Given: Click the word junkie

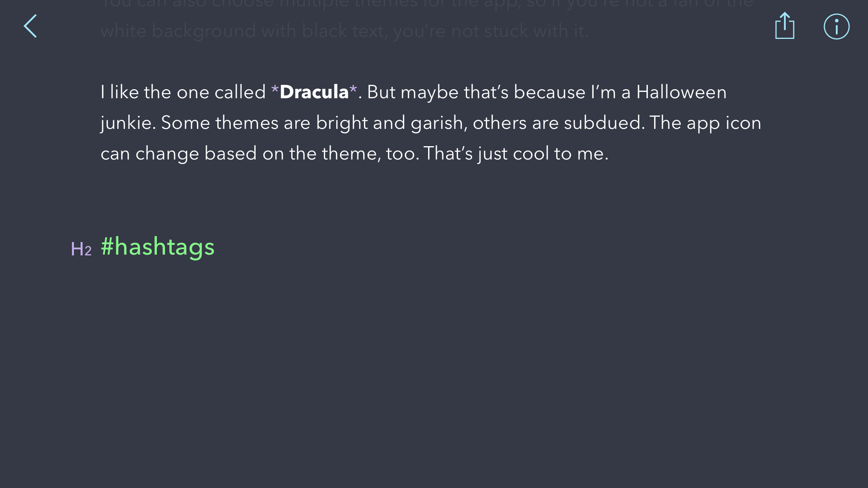Looking at the screenshot, I should (126, 123).
